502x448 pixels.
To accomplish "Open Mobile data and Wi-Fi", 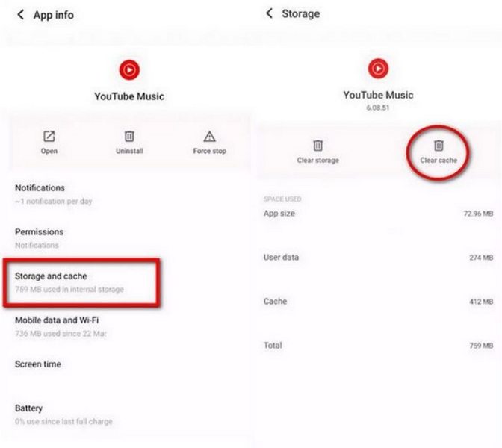I will pos(128,326).
